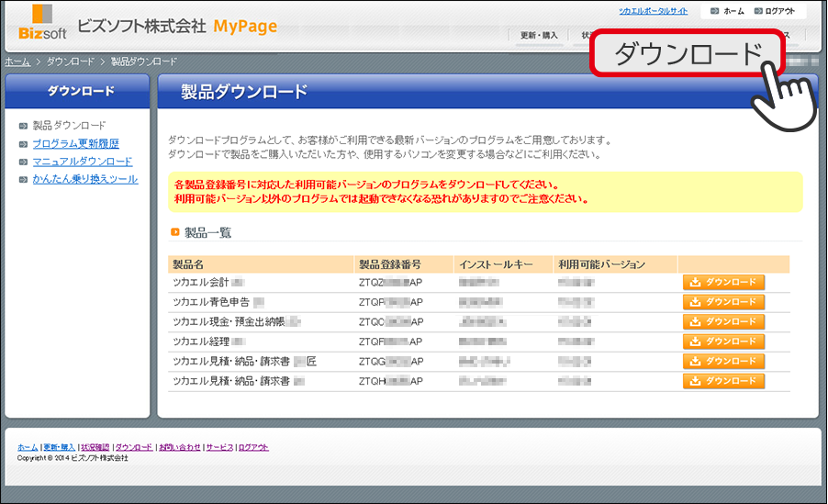Download the product in the ZTQH row
Screen dimensions: 828x504
coord(723,381)
